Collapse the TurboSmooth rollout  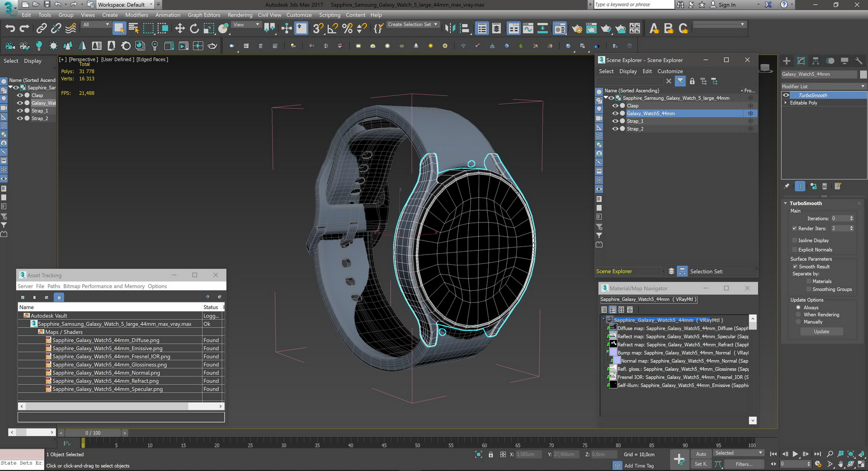click(x=786, y=203)
